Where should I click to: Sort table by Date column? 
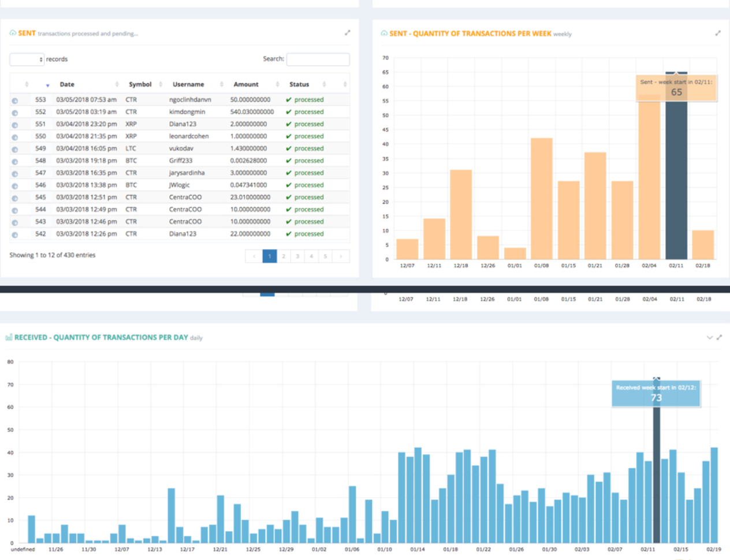click(x=67, y=84)
